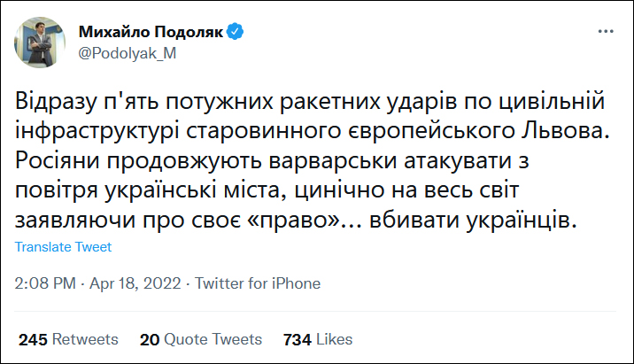The image size is (634, 364).
Task: Click the display name Михайло Подоляк
Action: [x=151, y=33]
